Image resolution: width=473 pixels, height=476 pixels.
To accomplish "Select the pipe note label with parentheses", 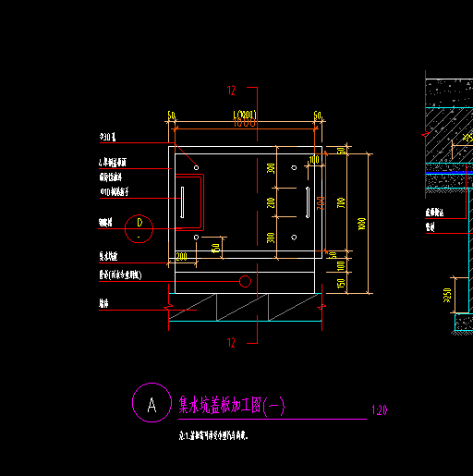I will (x=120, y=275).
